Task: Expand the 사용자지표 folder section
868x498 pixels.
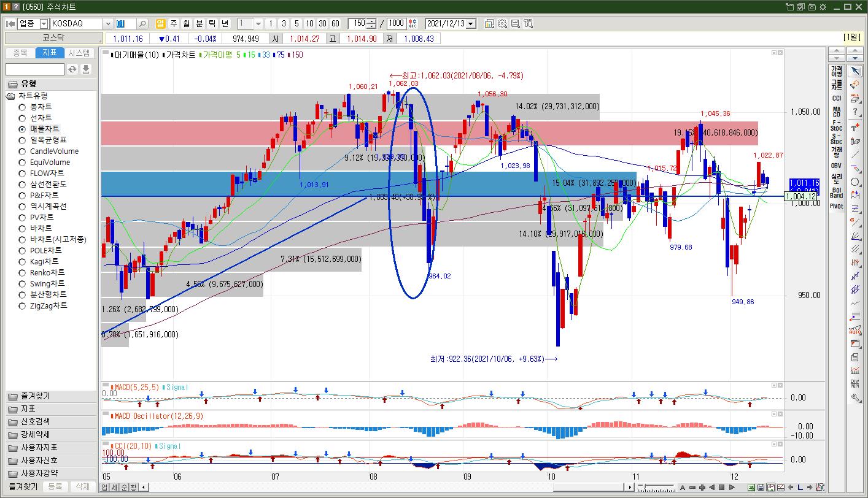Action: click(51, 448)
